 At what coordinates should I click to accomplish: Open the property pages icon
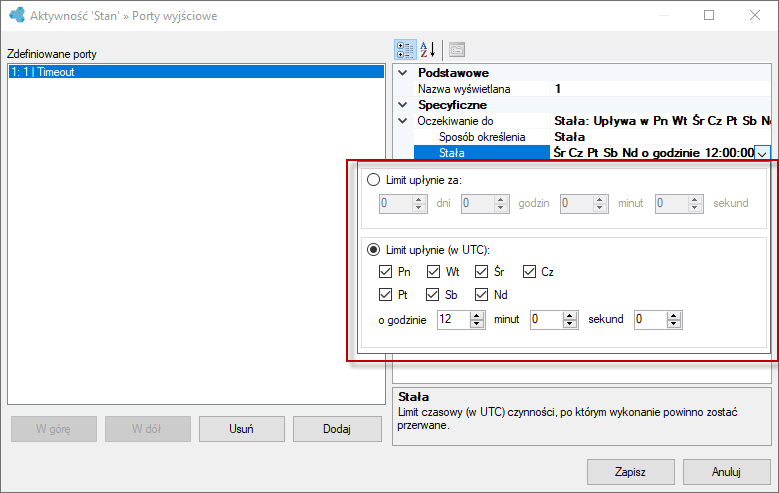click(x=457, y=50)
